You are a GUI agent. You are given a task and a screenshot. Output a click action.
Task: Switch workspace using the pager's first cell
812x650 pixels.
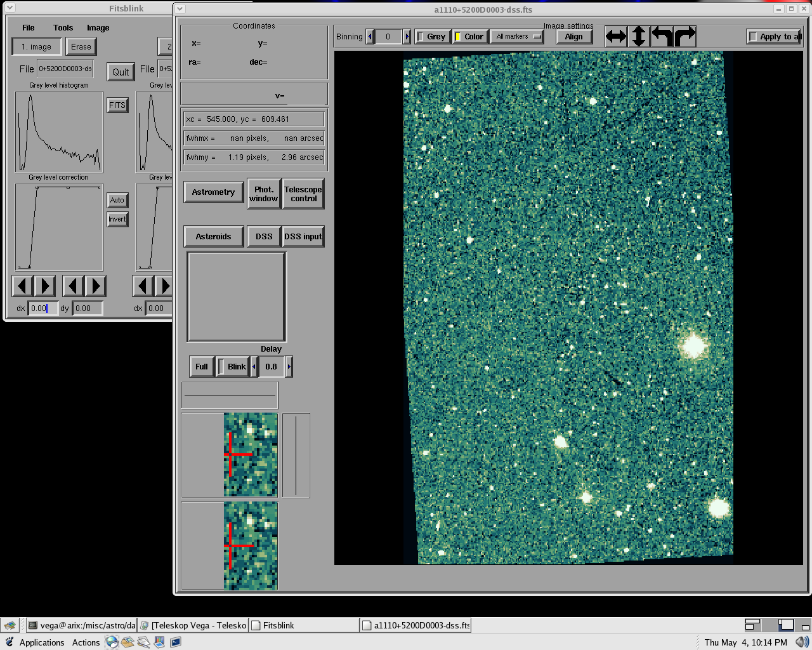(x=752, y=625)
